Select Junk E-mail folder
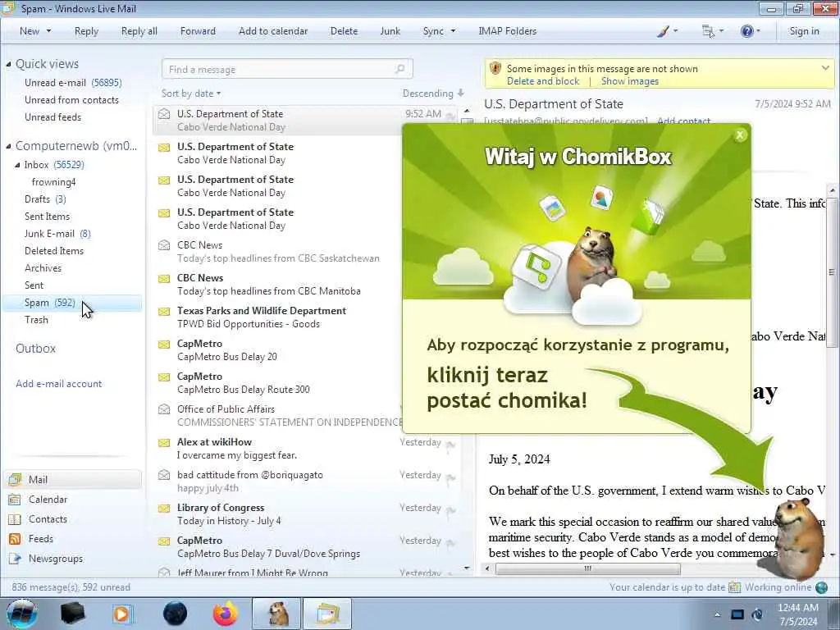 pyautogui.click(x=57, y=234)
